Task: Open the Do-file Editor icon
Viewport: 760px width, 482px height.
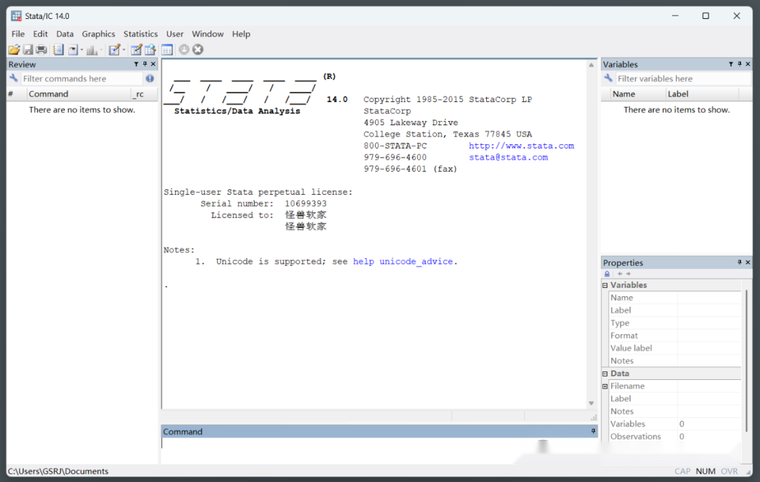Action: pyautogui.click(x=114, y=49)
